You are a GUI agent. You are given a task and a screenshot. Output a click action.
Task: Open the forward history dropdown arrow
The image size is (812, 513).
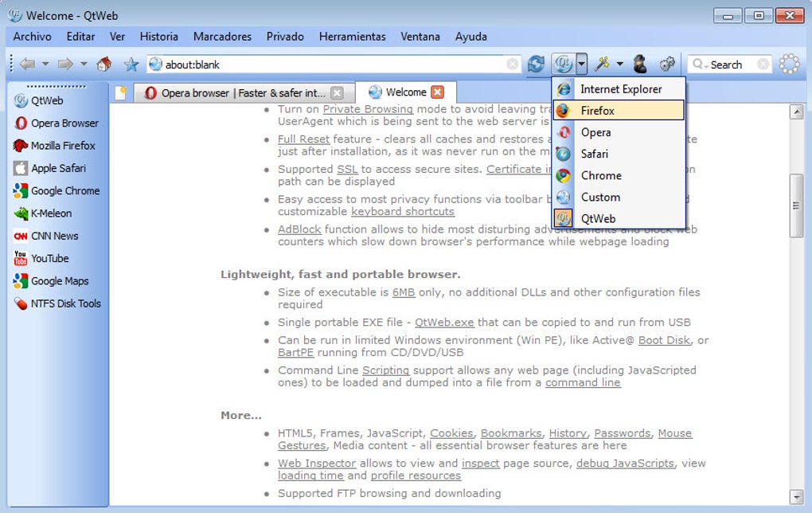(x=84, y=65)
